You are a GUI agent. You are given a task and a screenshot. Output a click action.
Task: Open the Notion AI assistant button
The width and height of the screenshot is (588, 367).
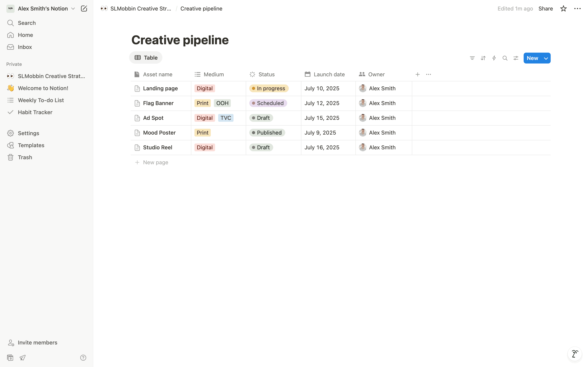[x=575, y=354]
